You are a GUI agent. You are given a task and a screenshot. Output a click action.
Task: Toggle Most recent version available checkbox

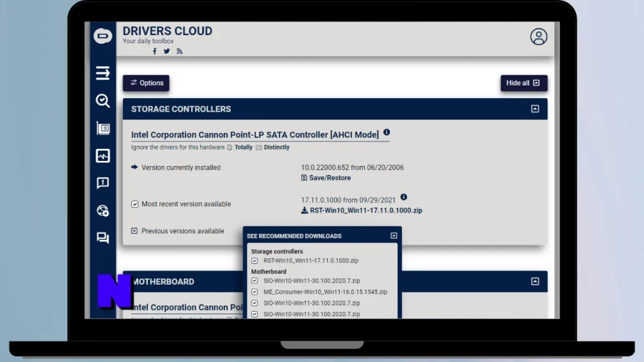(135, 204)
